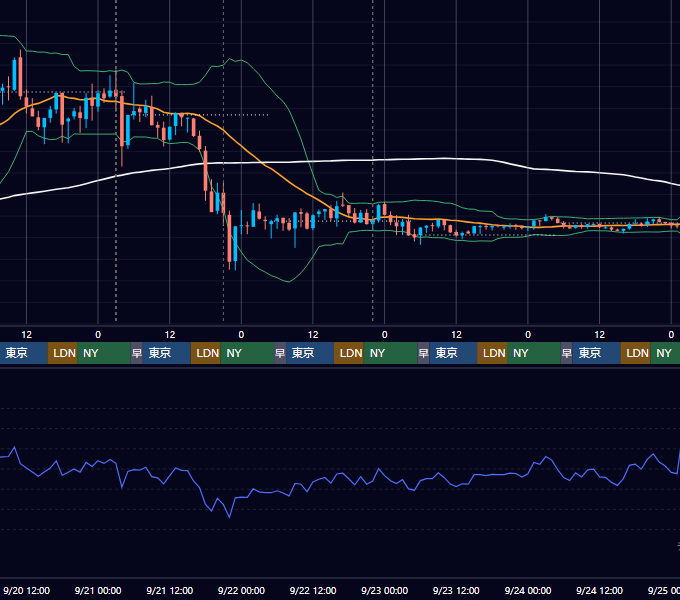Click the 9/21 12:00 time axis label
The width and height of the screenshot is (680, 600).
(170, 590)
